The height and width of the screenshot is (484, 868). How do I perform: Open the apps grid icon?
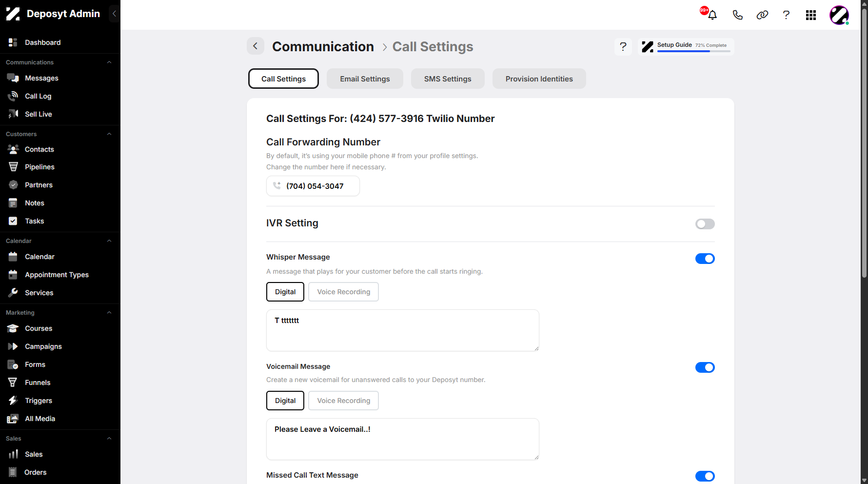[811, 15]
